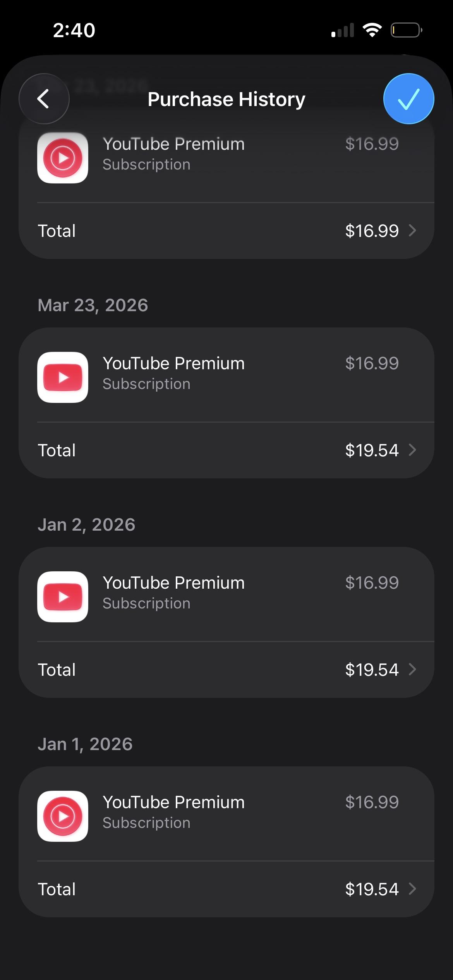Select YouTube Premium subscription from Jan 2
453x980 pixels.
click(226, 595)
